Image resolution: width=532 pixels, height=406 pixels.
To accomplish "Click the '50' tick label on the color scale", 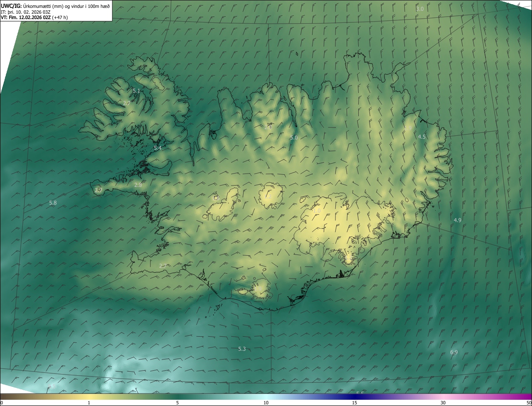I will (x=529, y=403).
